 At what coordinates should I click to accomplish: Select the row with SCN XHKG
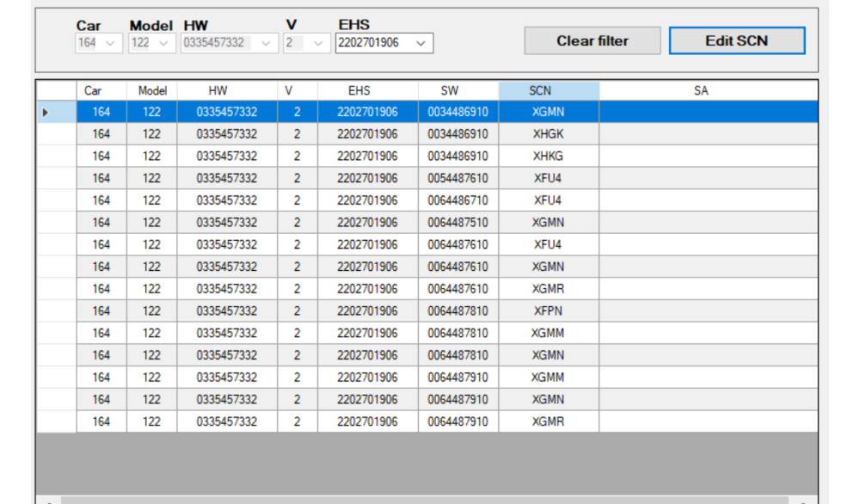[548, 157]
